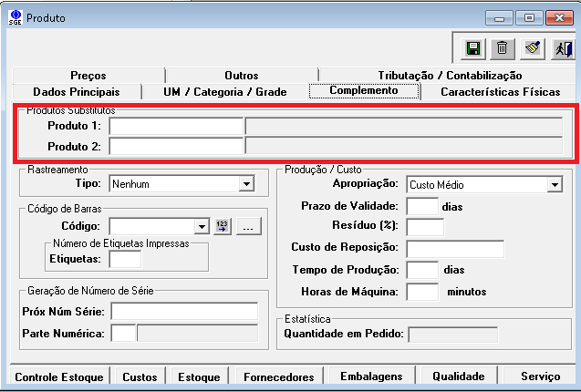Click the Custo de Reposição field
Screen dimensions: 581x392
pos(455,249)
